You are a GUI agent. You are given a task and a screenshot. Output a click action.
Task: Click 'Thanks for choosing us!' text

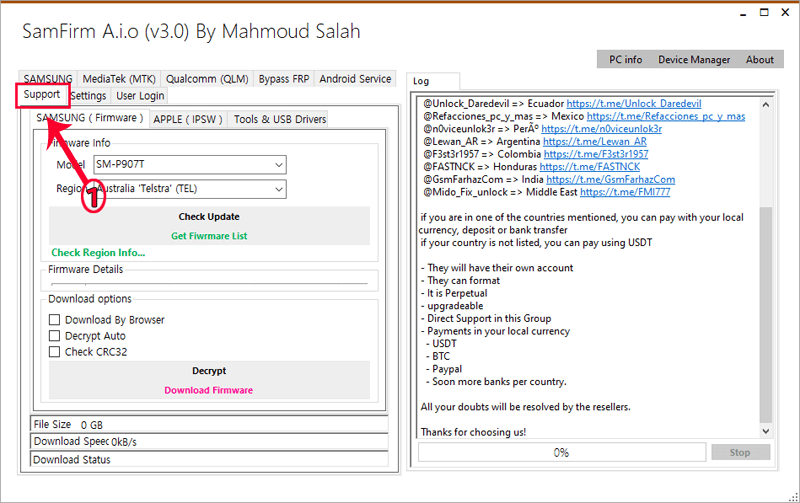pyautogui.click(x=473, y=432)
